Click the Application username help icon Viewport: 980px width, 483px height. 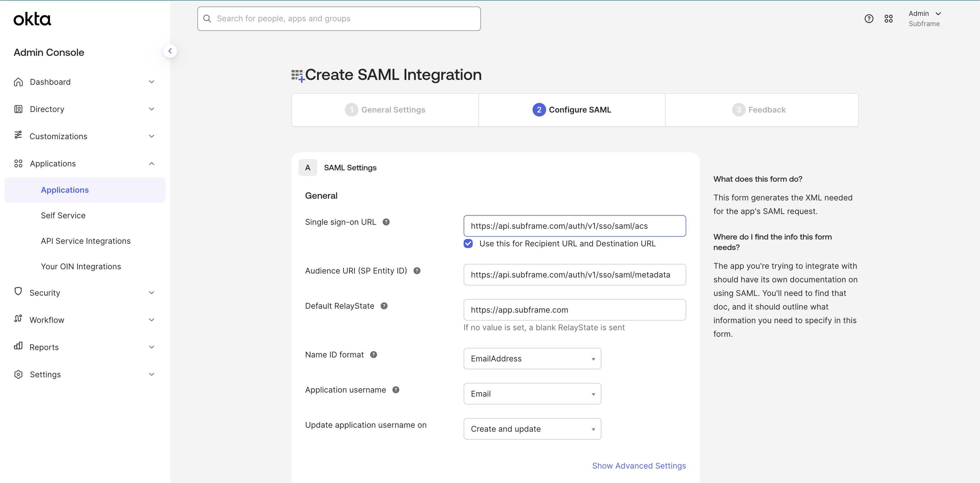pos(396,390)
